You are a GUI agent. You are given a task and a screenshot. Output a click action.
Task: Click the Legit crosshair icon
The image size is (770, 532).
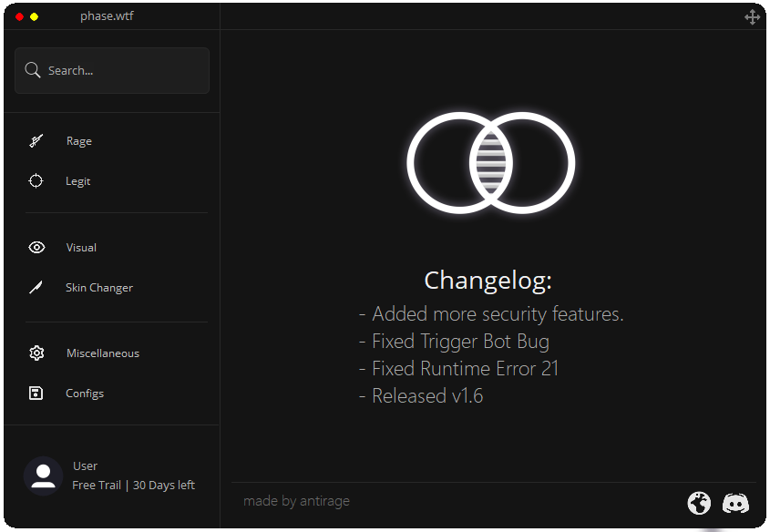point(36,181)
